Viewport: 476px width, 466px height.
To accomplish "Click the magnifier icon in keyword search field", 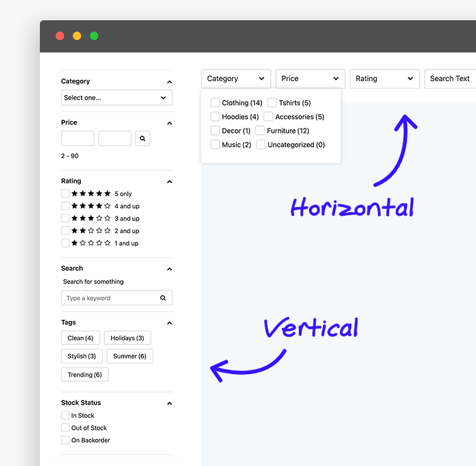I will pyautogui.click(x=163, y=298).
